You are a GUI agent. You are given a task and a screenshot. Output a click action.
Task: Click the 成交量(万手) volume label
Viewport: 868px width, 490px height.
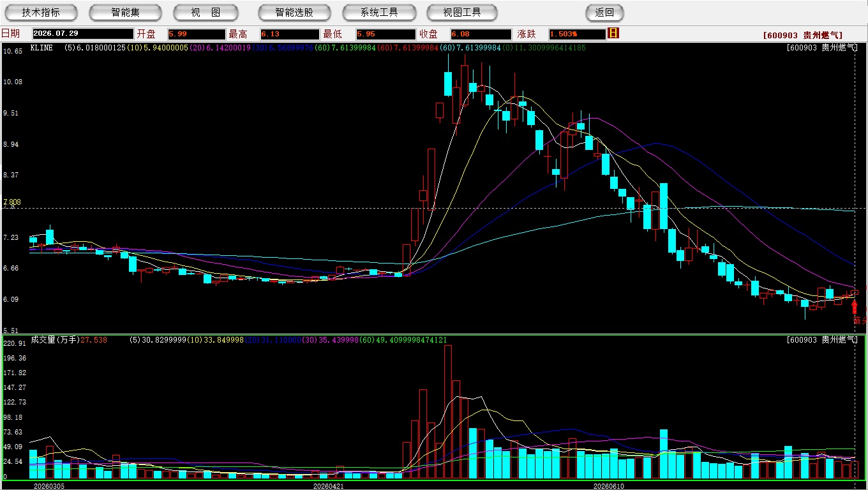pyautogui.click(x=56, y=340)
